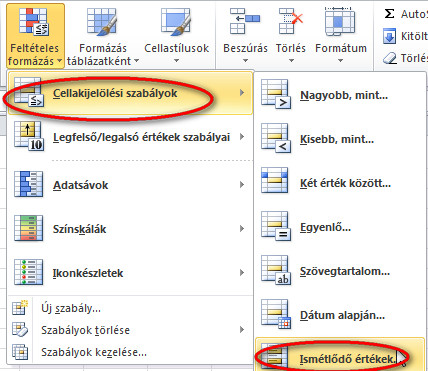Click the Adatsávok blue bars icon
This screenshot has width=428, height=371.
coord(29,184)
